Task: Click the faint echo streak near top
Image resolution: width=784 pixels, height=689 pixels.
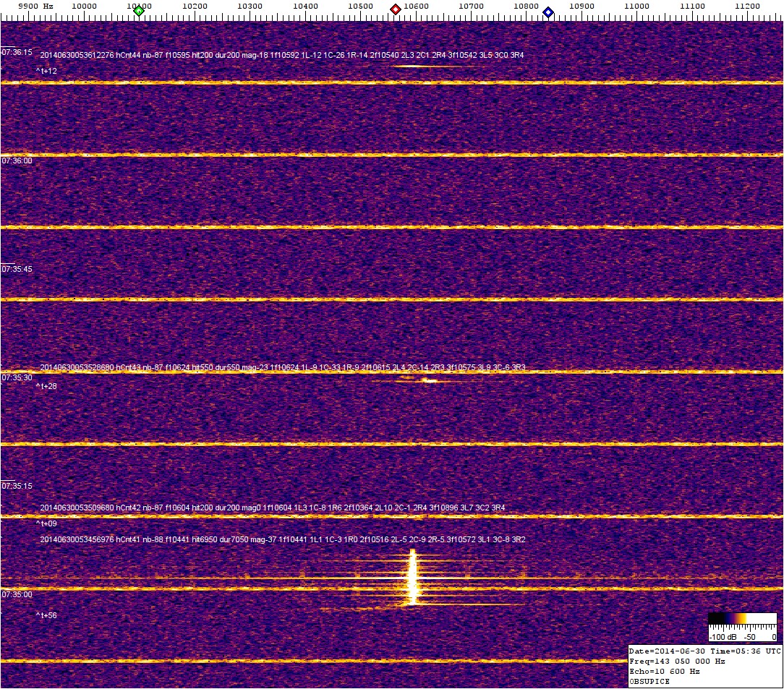Action: (x=419, y=67)
